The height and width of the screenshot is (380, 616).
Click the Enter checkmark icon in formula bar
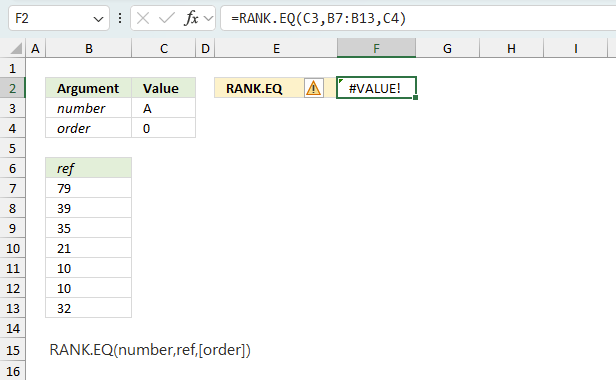(167, 18)
